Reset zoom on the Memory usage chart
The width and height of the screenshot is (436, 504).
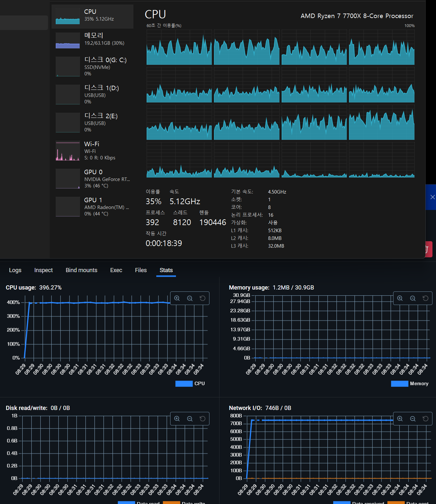tap(425, 298)
